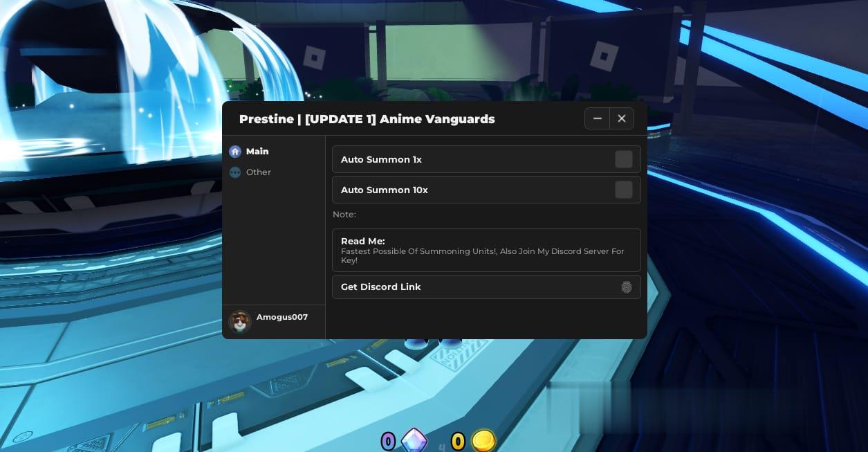Click the gold coin currency icon

point(483,440)
